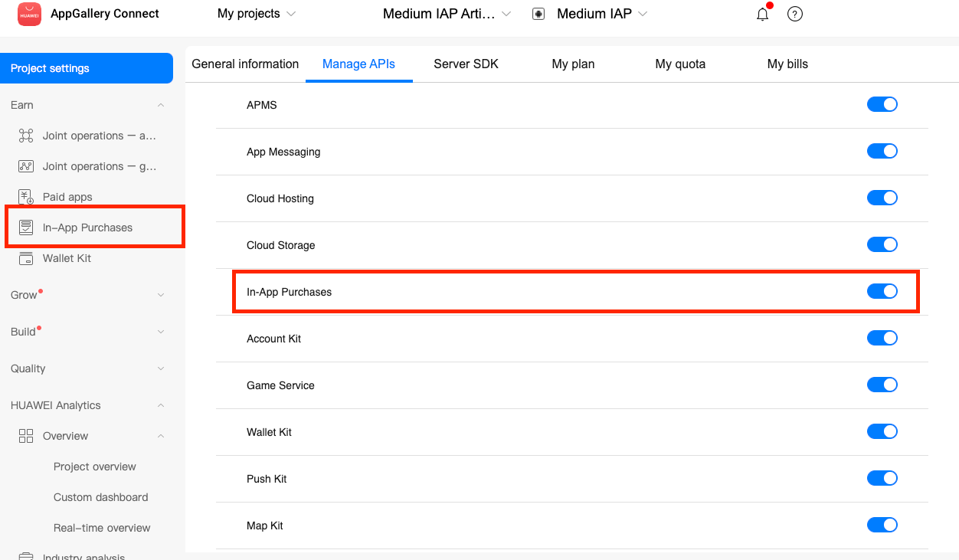Open Custom dashboard under Overview
The height and width of the screenshot is (560, 959).
pos(100,497)
